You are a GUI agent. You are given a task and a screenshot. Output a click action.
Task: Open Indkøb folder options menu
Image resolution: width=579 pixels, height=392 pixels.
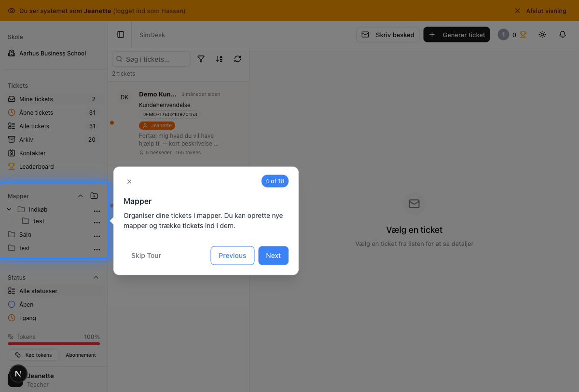tap(97, 211)
